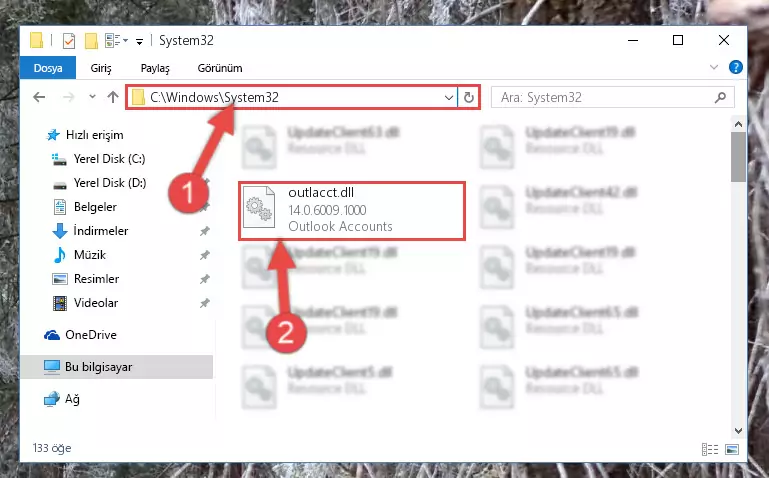The width and height of the screenshot is (769, 478).
Task: Select Yerel Disk (C:) in sidebar
Action: pyautogui.click(x=109, y=159)
